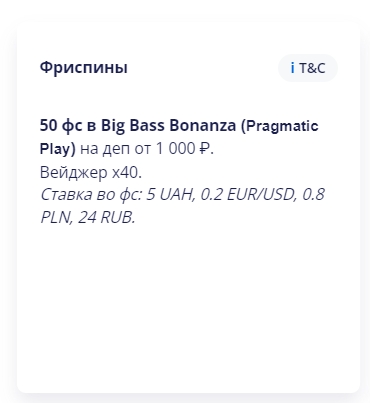Screen dimensions: 370x403
Task: Click the "24 RUB." stake value
Action: click(107, 217)
